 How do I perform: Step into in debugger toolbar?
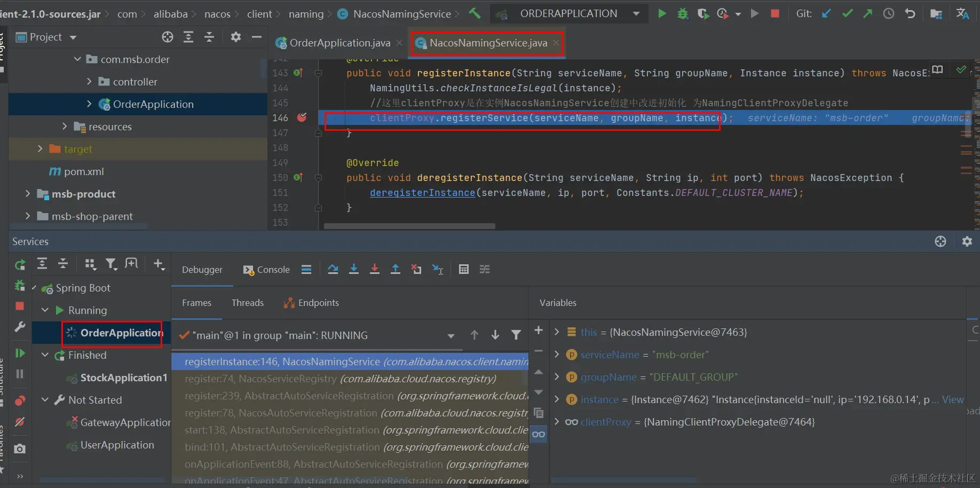(x=354, y=269)
